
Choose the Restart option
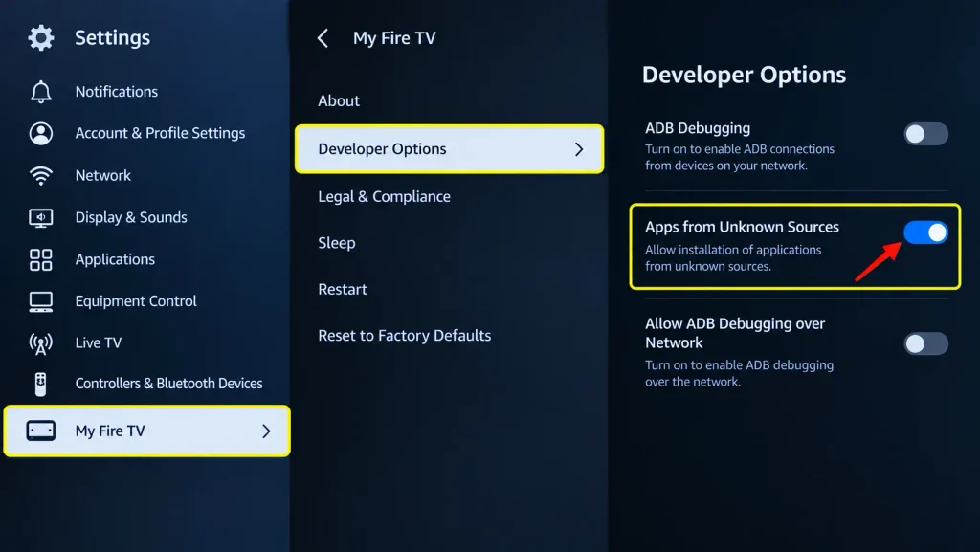(x=343, y=289)
